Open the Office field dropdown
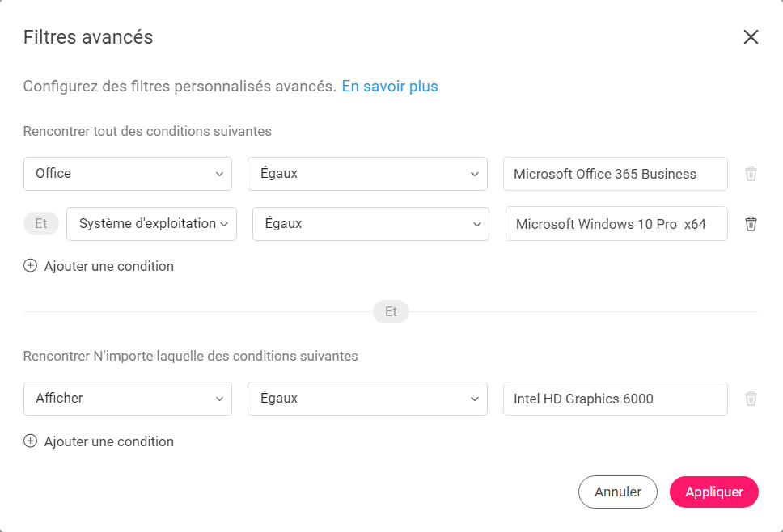The height and width of the screenshot is (532, 783). point(128,174)
